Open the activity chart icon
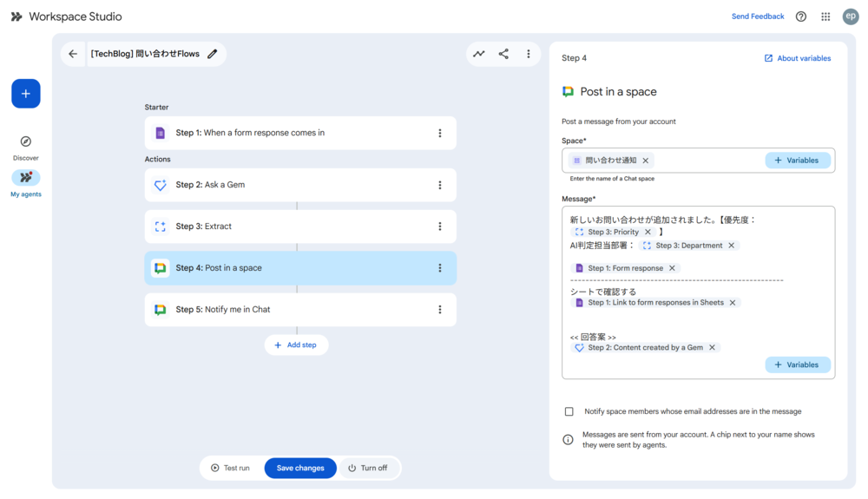Image resolution: width=868 pixels, height=499 pixels. coord(479,54)
